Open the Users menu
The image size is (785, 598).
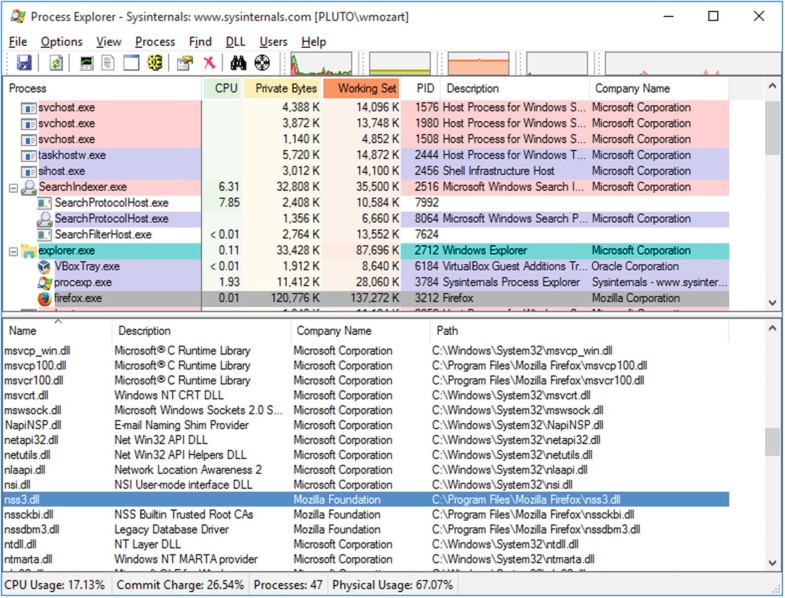(x=273, y=42)
